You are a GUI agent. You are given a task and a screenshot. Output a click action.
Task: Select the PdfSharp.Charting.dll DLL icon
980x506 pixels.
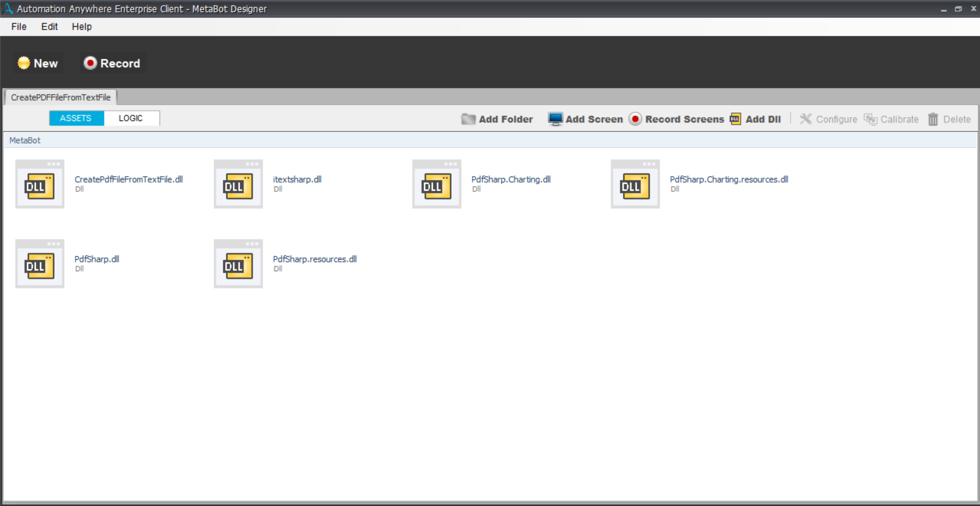pos(437,184)
